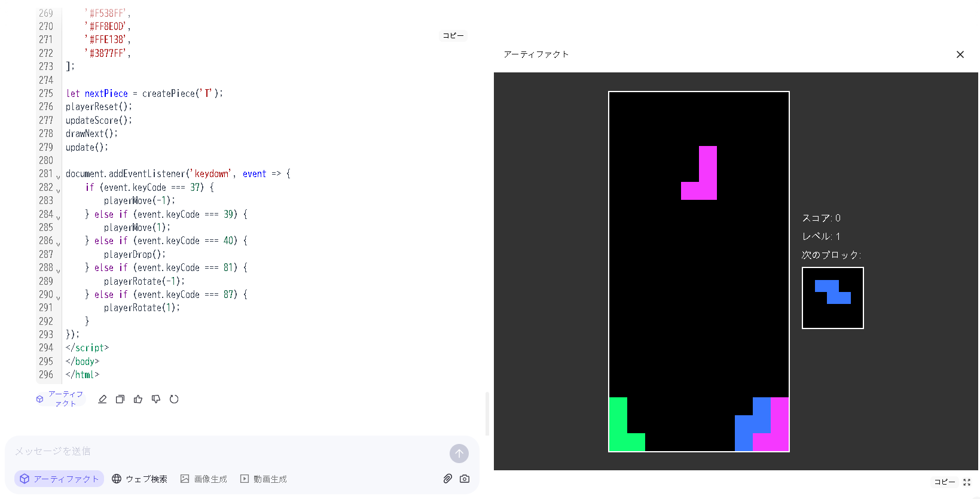Click the closing '</html>' tag

click(x=83, y=375)
